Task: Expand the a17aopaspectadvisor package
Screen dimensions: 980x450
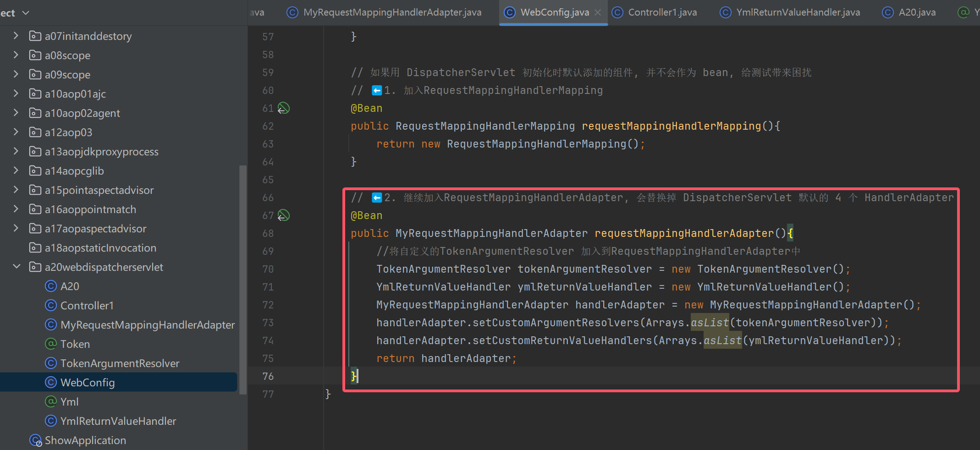Action: [x=16, y=228]
